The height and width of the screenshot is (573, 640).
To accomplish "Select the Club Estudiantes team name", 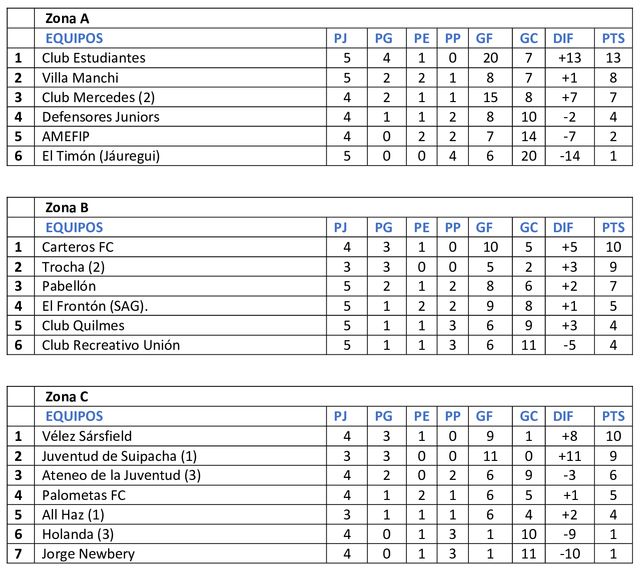I will [x=93, y=58].
